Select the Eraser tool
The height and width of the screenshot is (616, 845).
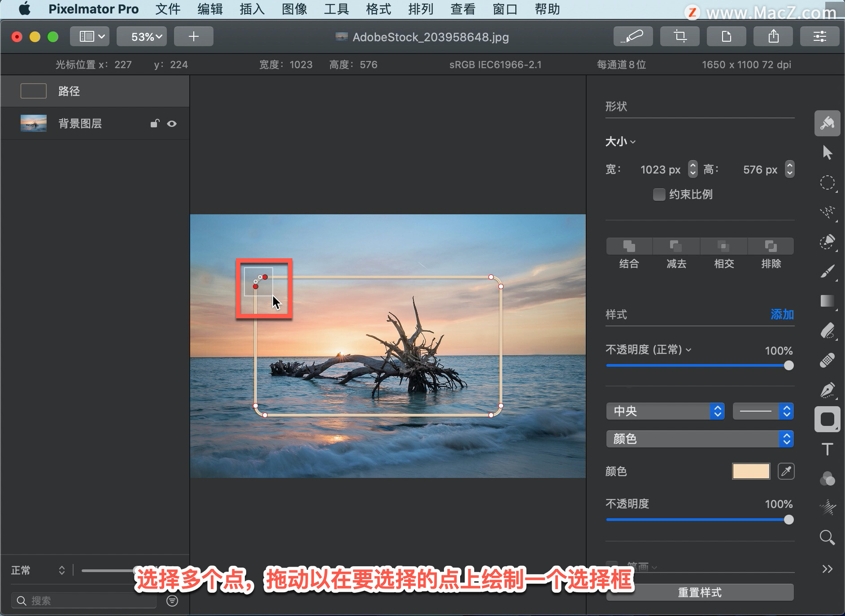[827, 331]
